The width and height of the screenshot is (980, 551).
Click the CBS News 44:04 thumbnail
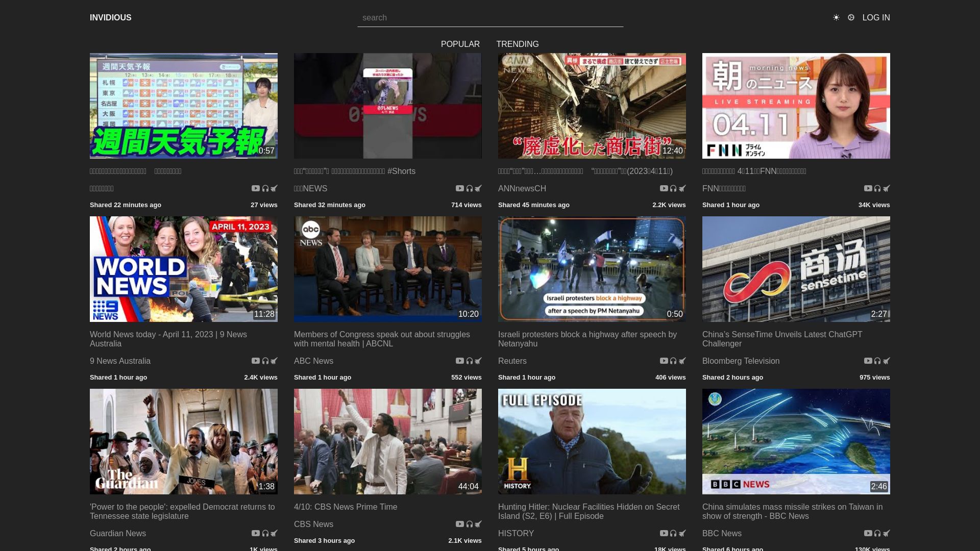pos(388,441)
